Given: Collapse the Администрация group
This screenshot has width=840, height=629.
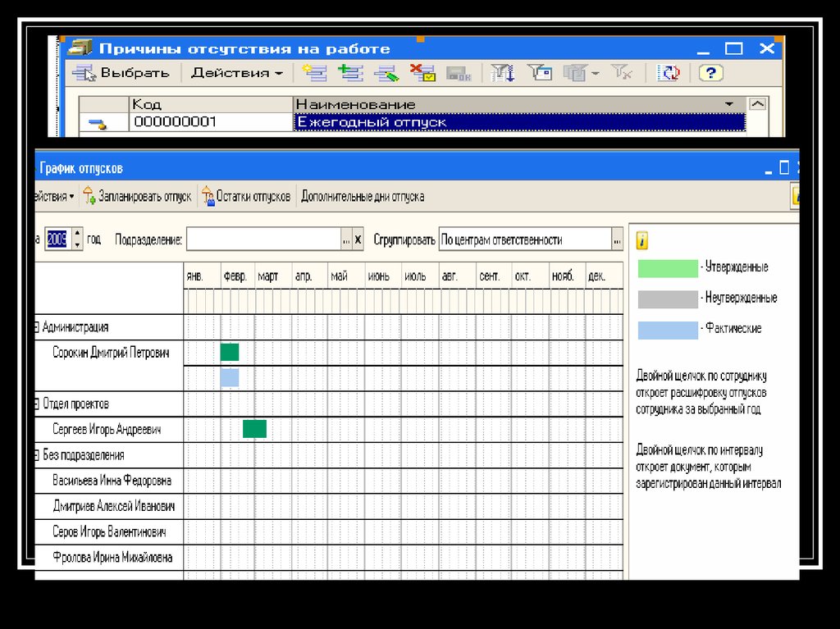Looking at the screenshot, I should pos(36,327).
